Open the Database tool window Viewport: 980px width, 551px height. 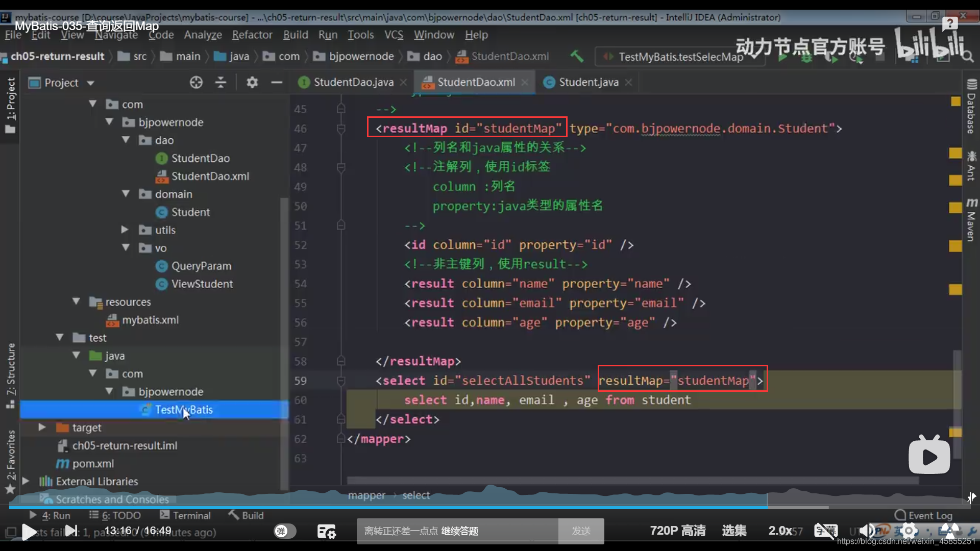coord(971,107)
